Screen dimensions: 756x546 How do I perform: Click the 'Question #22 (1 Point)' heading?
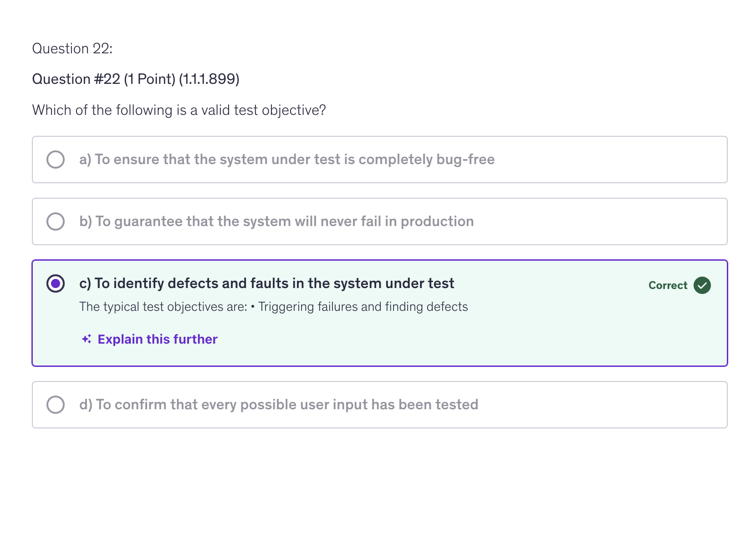pyautogui.click(x=104, y=79)
